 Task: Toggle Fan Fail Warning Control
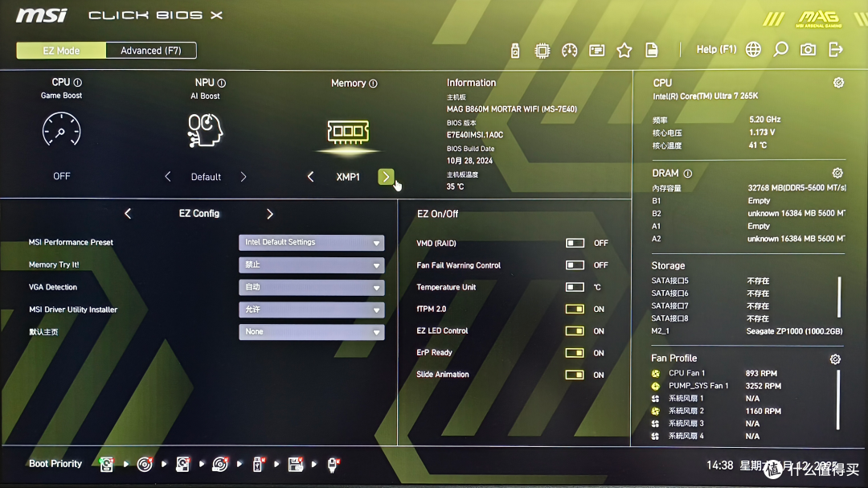(x=575, y=265)
